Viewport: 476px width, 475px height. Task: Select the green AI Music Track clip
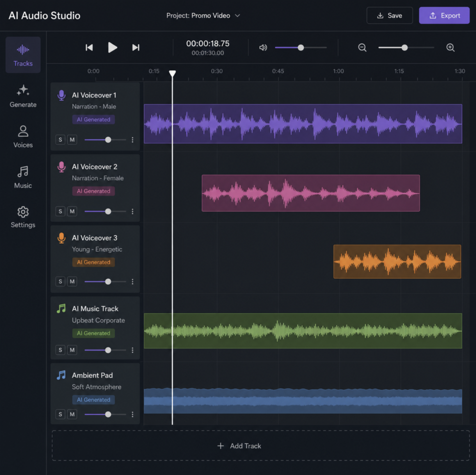pos(303,331)
